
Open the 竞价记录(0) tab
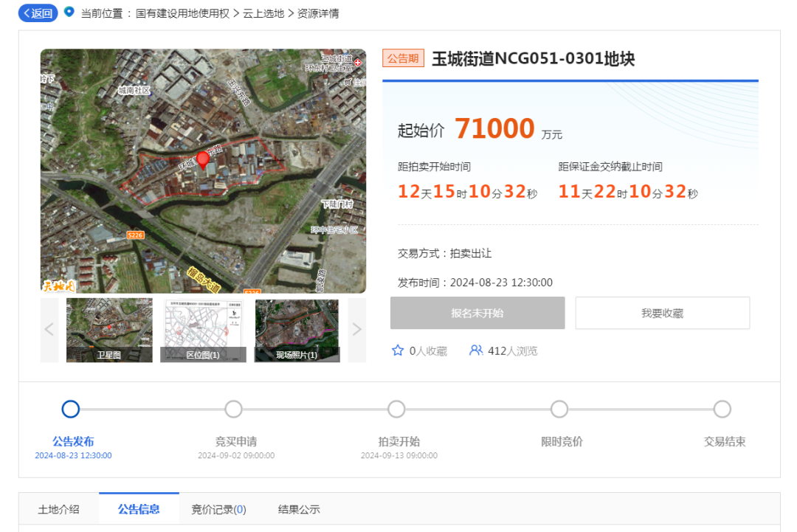[x=218, y=509]
